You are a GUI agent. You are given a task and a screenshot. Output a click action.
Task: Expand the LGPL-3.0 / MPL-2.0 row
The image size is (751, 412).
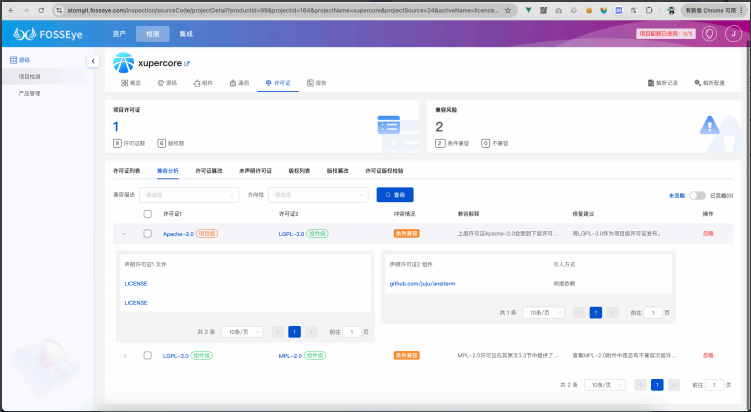[125, 355]
